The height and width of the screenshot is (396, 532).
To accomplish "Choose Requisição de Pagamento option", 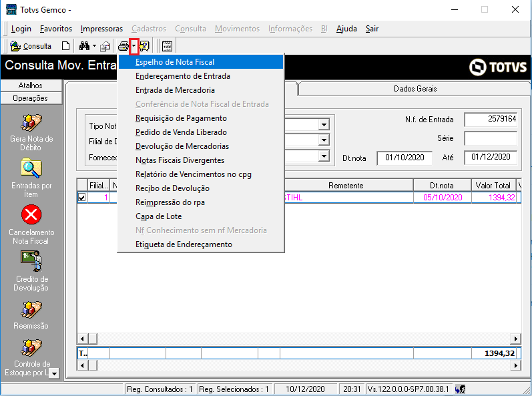I will (201, 118).
